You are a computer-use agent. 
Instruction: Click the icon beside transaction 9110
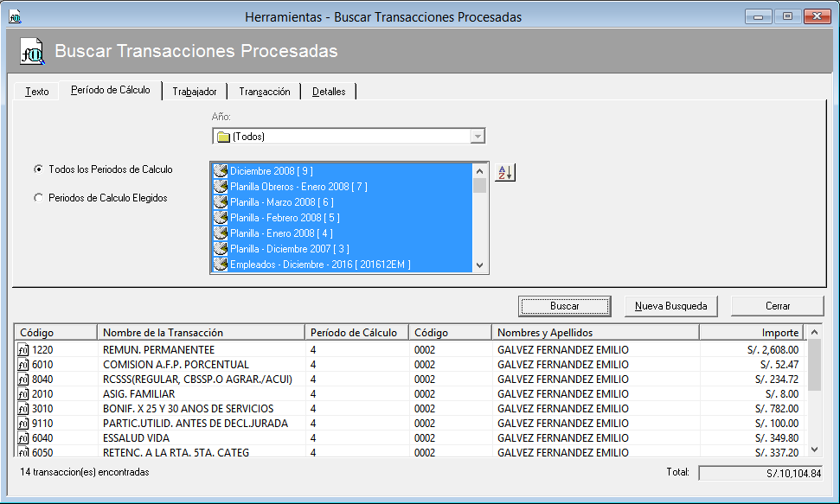[x=23, y=424]
